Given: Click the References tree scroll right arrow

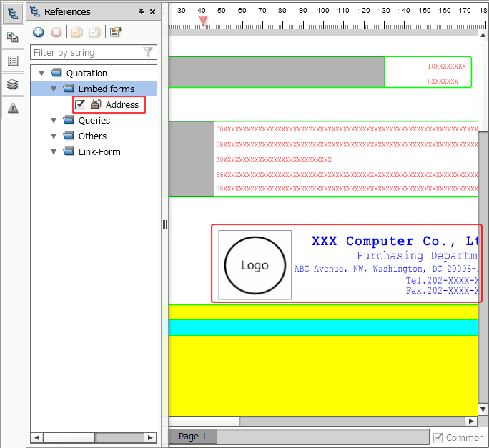Looking at the screenshot, I should (x=150, y=437).
